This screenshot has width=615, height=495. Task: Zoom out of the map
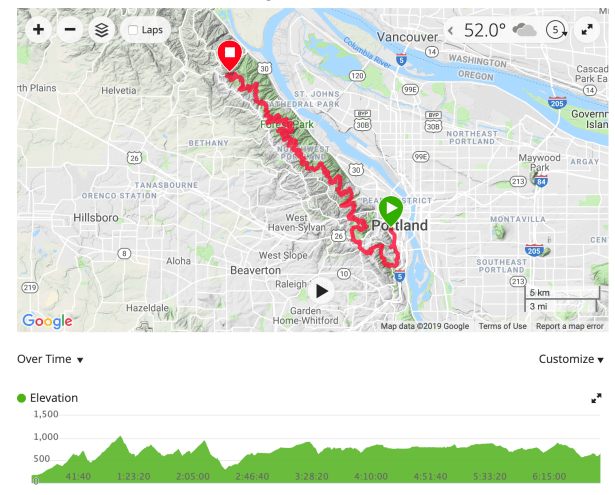[x=70, y=29]
